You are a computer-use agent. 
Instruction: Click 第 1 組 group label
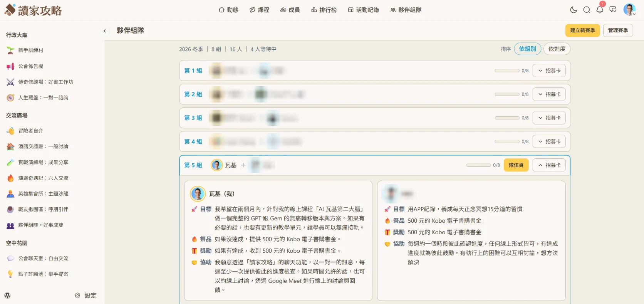pyautogui.click(x=193, y=71)
